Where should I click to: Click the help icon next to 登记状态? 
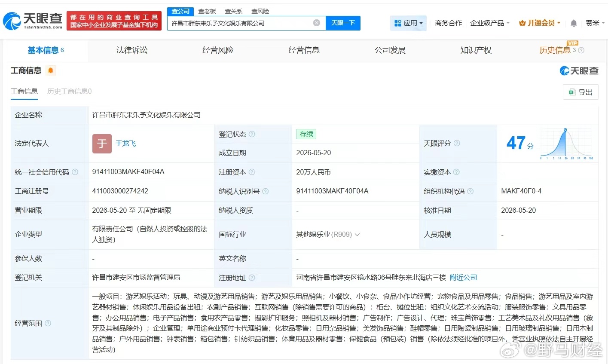252,134
